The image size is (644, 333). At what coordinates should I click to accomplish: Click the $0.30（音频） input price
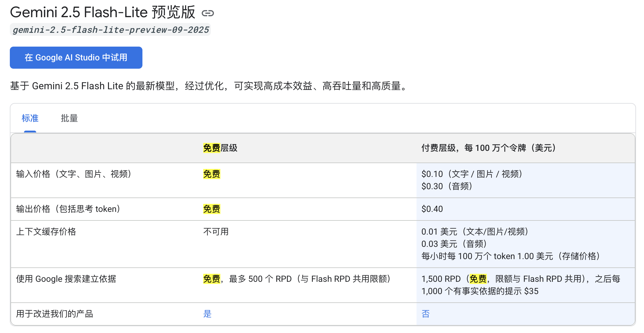(x=447, y=186)
